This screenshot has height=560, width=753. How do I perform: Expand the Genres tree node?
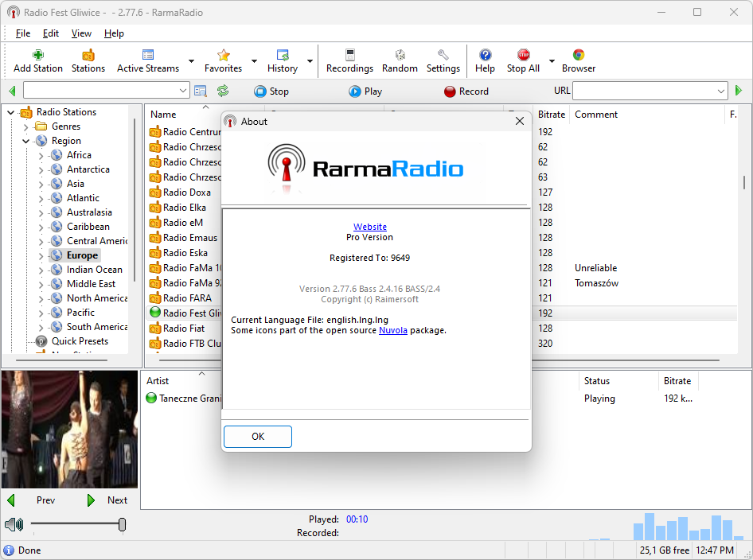point(26,127)
